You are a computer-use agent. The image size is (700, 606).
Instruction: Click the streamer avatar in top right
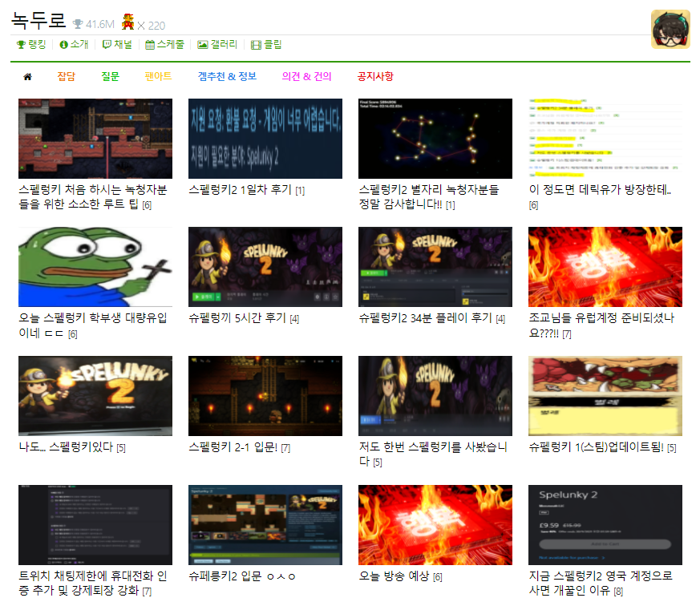670,29
